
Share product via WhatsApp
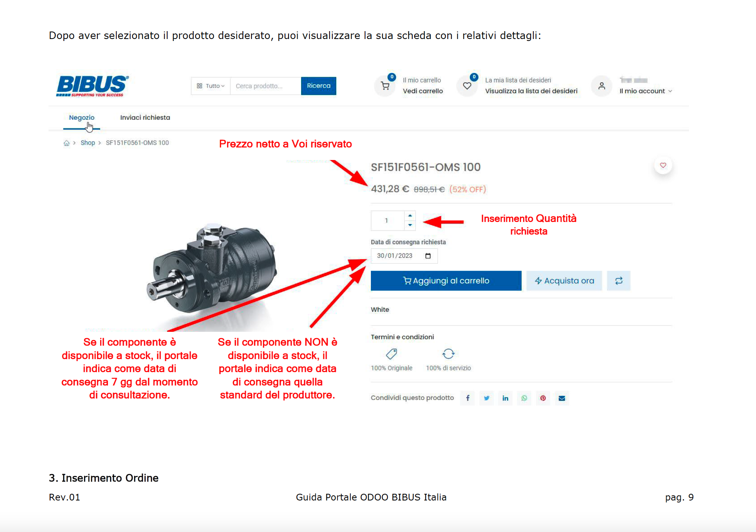pos(524,398)
